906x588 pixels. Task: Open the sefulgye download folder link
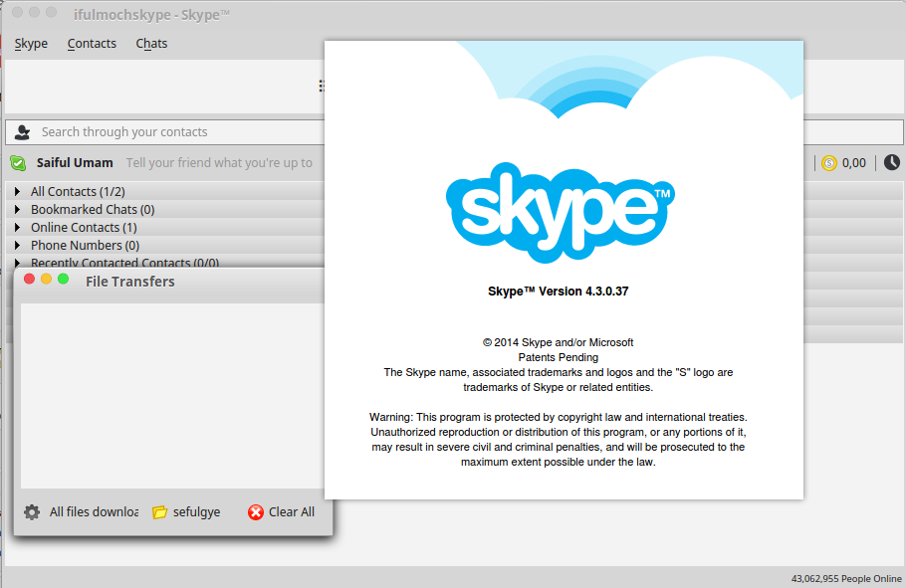(x=196, y=511)
